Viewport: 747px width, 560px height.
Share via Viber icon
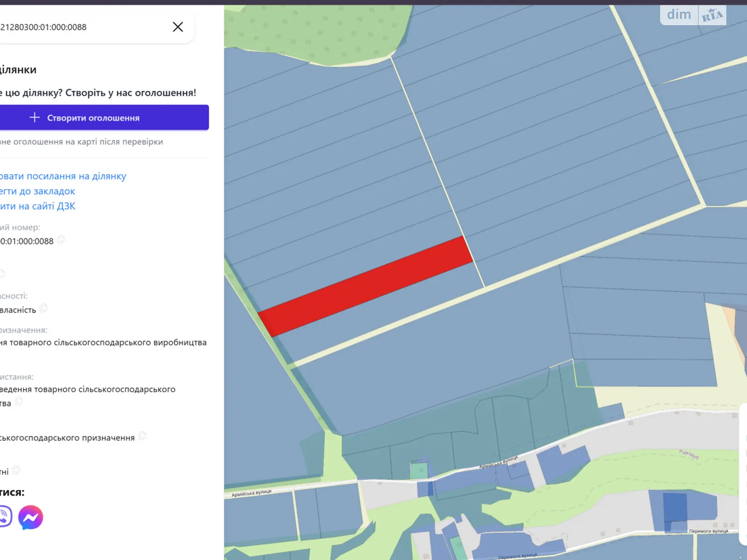click(x=4, y=517)
